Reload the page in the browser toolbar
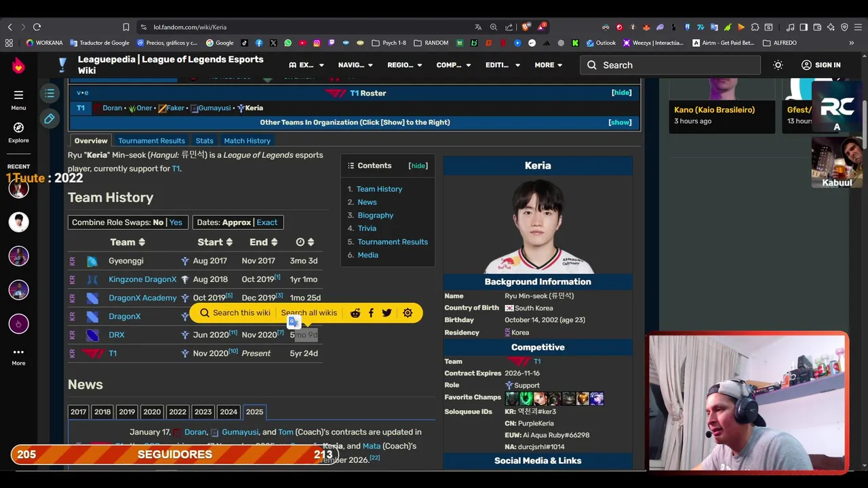This screenshot has height=488, width=868. click(37, 27)
